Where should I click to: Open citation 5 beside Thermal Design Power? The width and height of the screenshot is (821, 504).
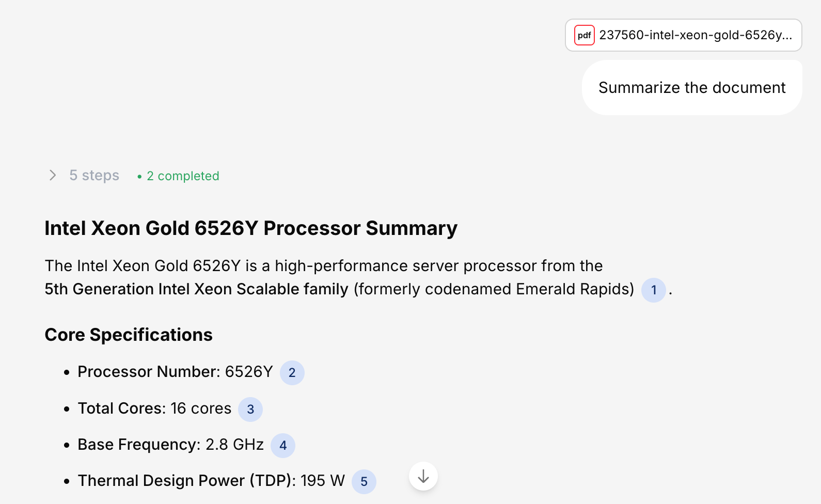point(364,482)
